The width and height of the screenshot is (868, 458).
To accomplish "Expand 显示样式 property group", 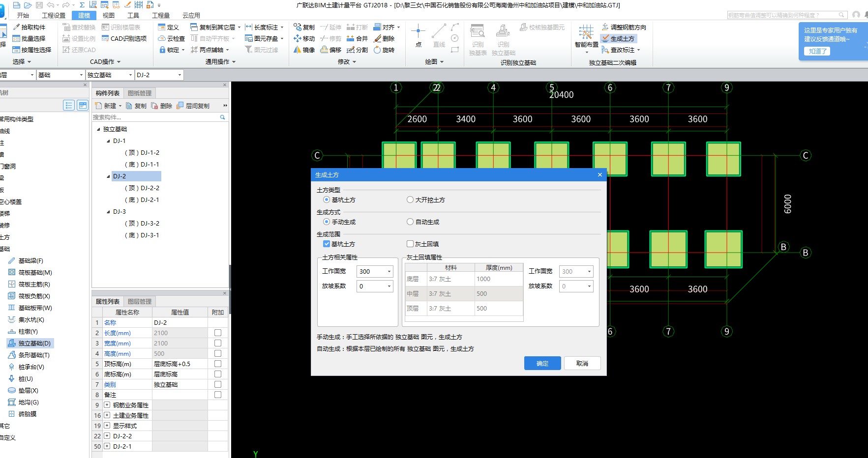I will 107,426.
